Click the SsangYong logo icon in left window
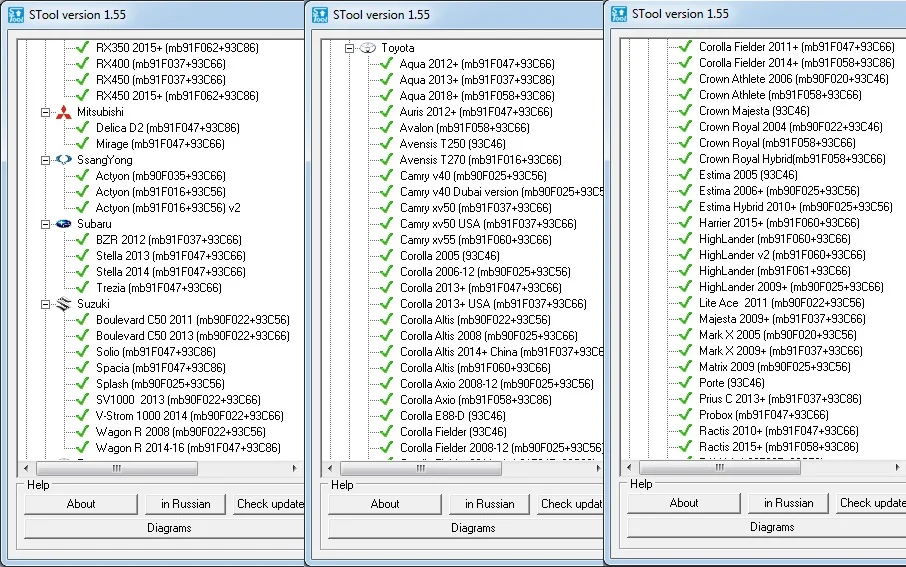 pyautogui.click(x=64, y=160)
